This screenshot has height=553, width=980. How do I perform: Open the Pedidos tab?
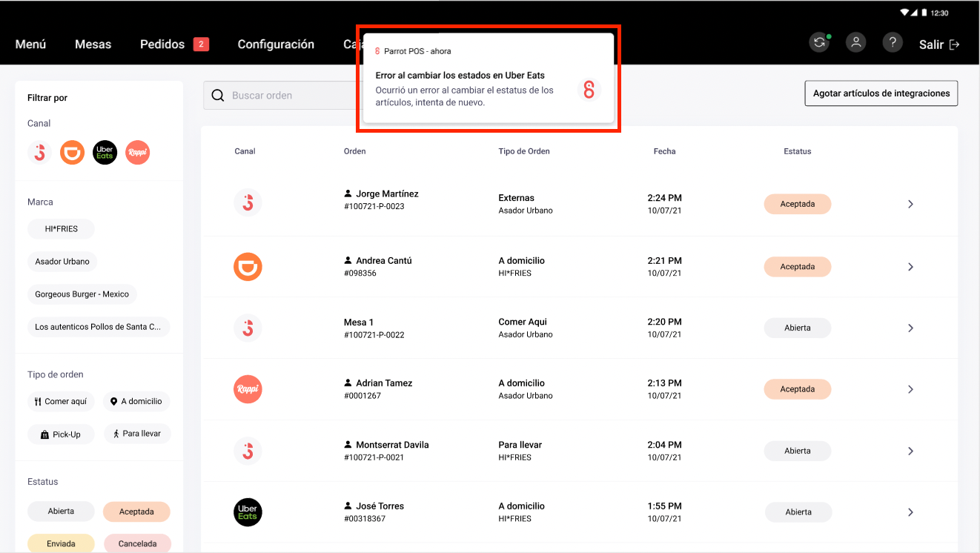[x=162, y=44]
